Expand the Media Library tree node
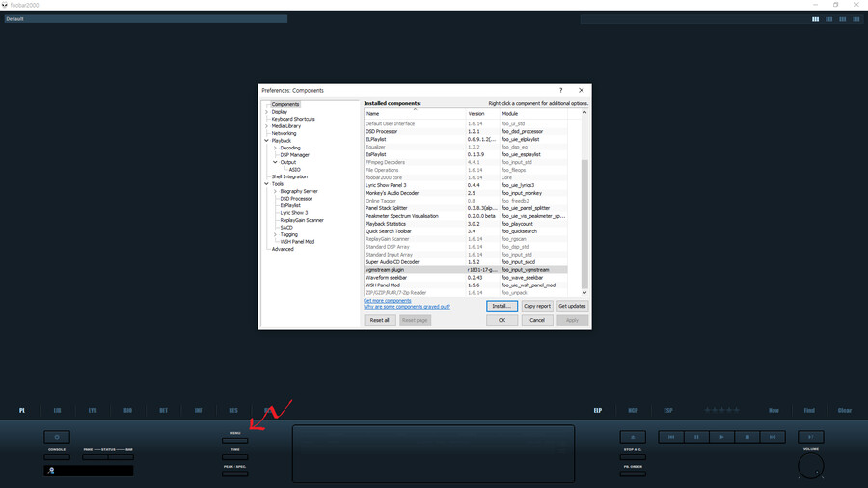 point(267,126)
